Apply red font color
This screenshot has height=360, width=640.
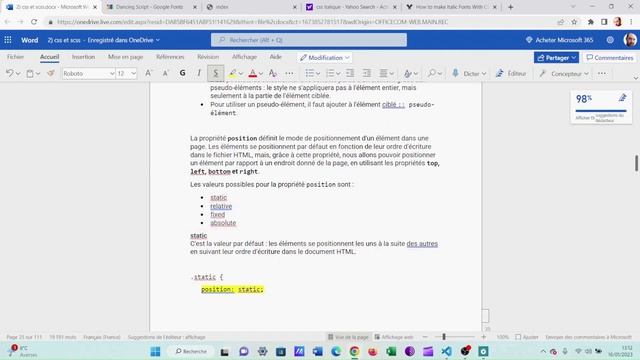click(x=253, y=73)
